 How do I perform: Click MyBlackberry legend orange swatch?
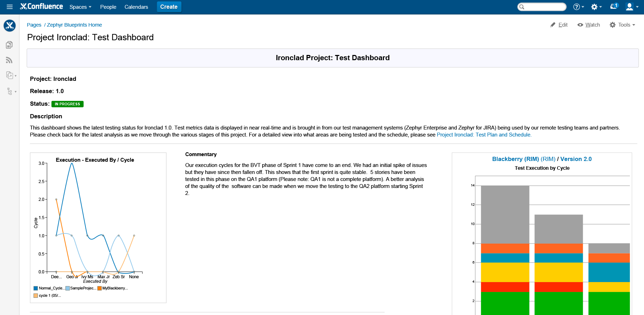(99, 288)
